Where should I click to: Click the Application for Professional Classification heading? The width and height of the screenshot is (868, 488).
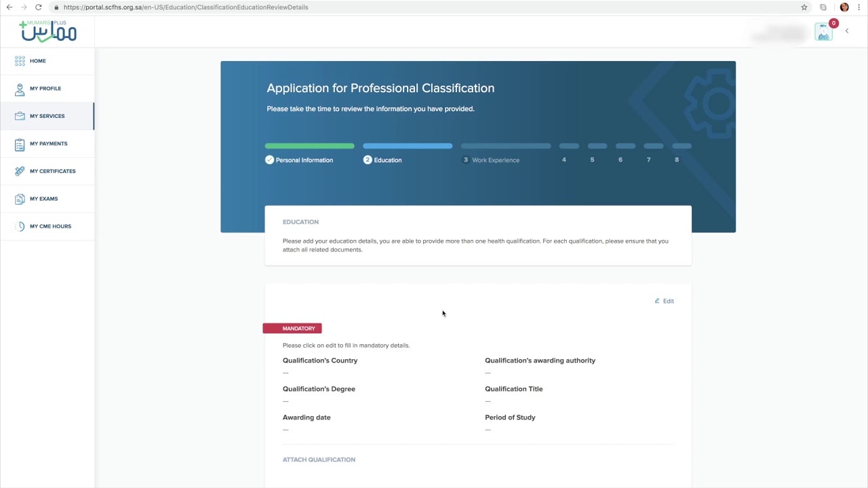pos(380,88)
